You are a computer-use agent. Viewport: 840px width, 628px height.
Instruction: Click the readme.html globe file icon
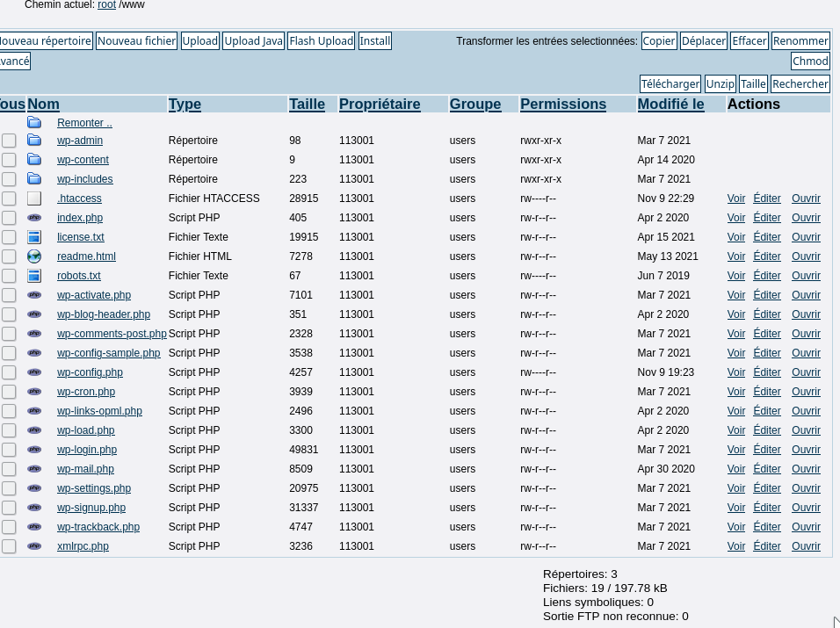click(x=34, y=256)
